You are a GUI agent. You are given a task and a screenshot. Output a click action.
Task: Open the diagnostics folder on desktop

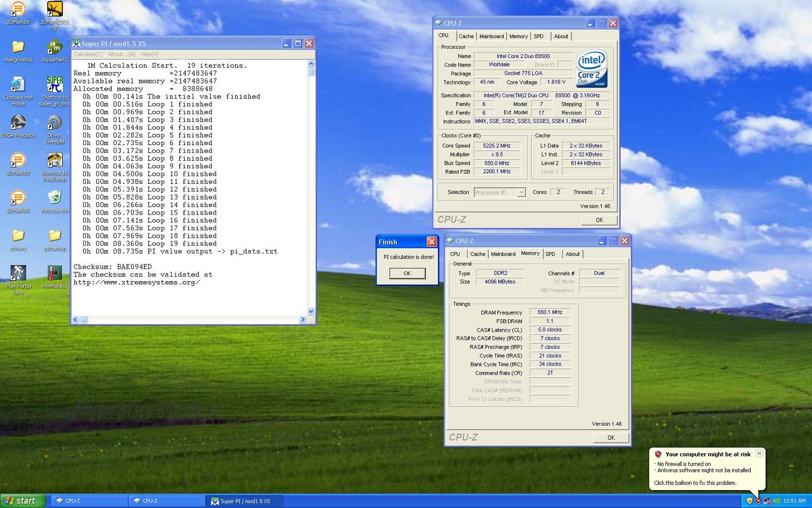[18, 51]
